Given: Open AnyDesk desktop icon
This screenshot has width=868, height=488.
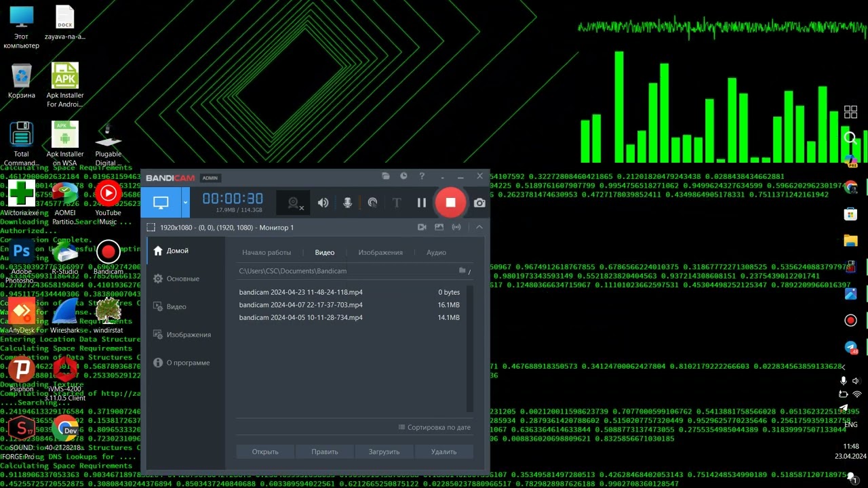Looking at the screenshot, I should coord(22,316).
